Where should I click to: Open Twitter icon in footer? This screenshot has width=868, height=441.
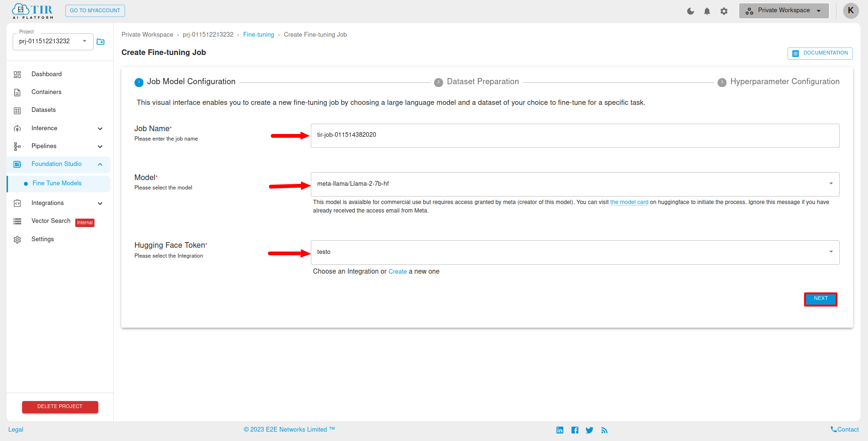tap(590, 430)
